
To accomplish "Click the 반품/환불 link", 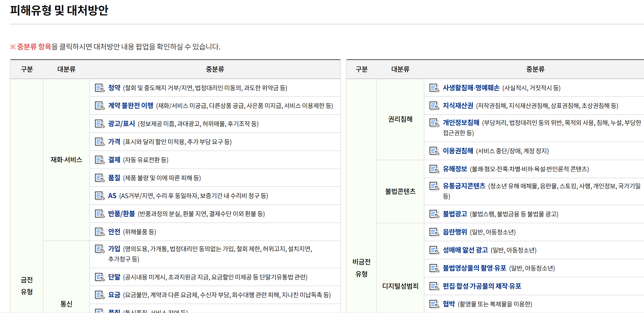I will pos(121,214).
